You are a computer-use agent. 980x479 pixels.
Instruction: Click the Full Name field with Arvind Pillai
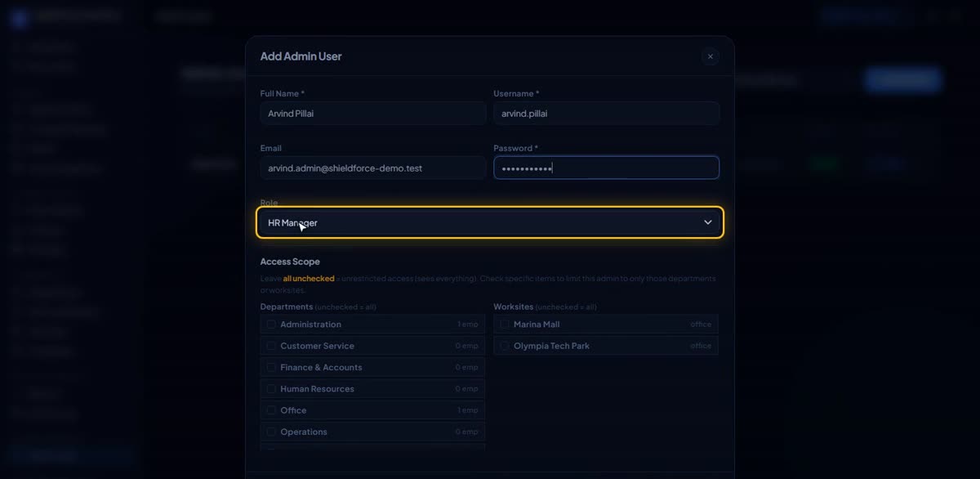pyautogui.click(x=373, y=114)
